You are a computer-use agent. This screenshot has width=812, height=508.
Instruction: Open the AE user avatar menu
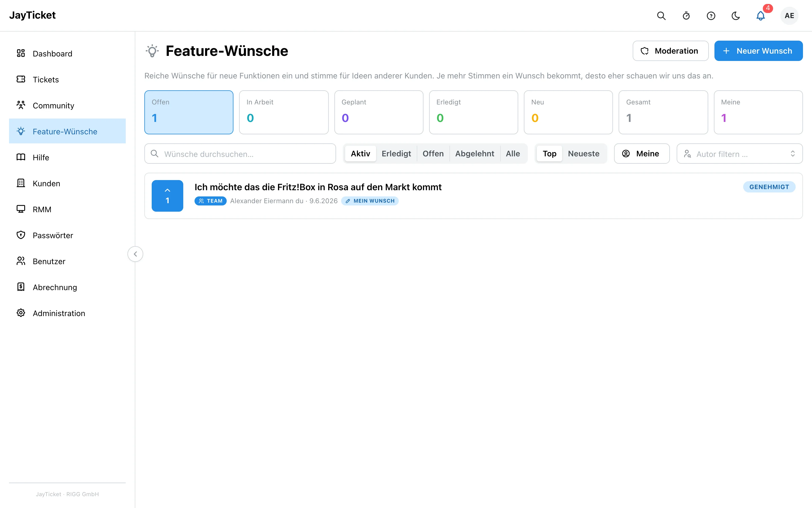(789, 16)
